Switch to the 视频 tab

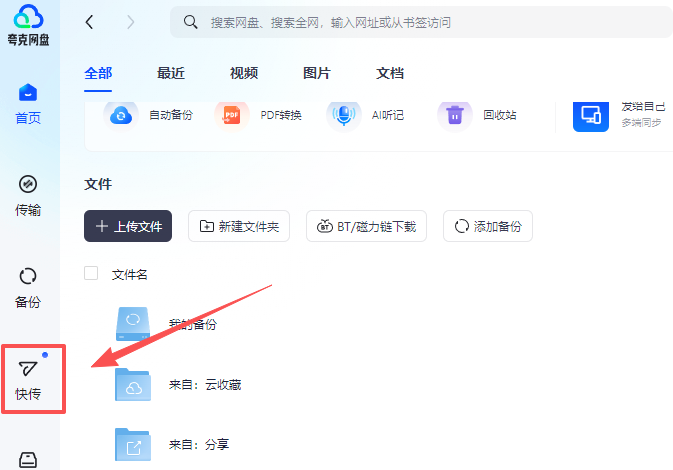tap(244, 73)
